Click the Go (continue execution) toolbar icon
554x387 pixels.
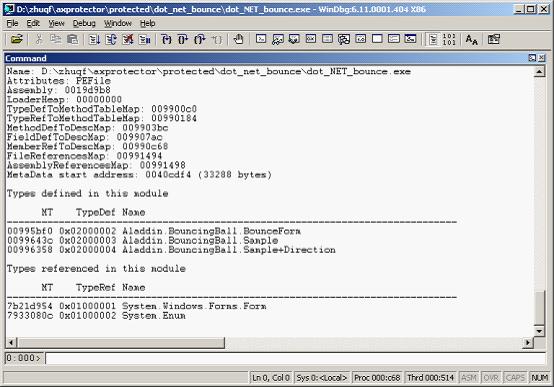pos(94,39)
